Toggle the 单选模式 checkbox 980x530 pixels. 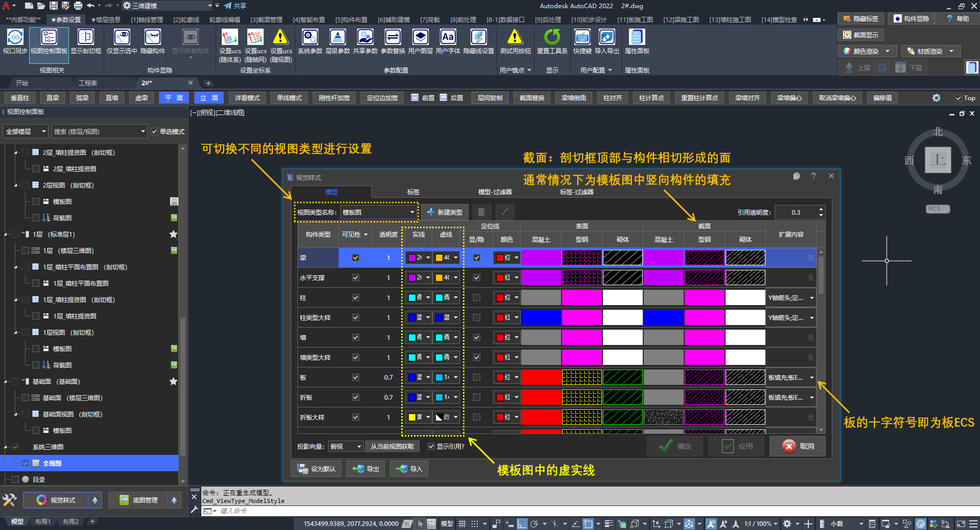155,132
